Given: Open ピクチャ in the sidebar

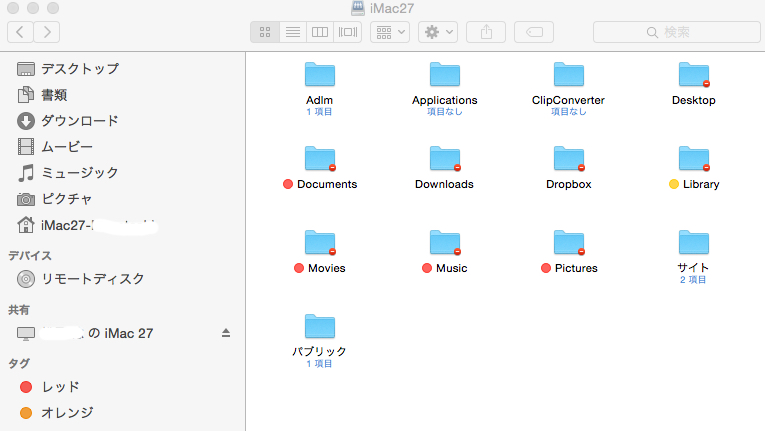Looking at the screenshot, I should [x=55, y=199].
